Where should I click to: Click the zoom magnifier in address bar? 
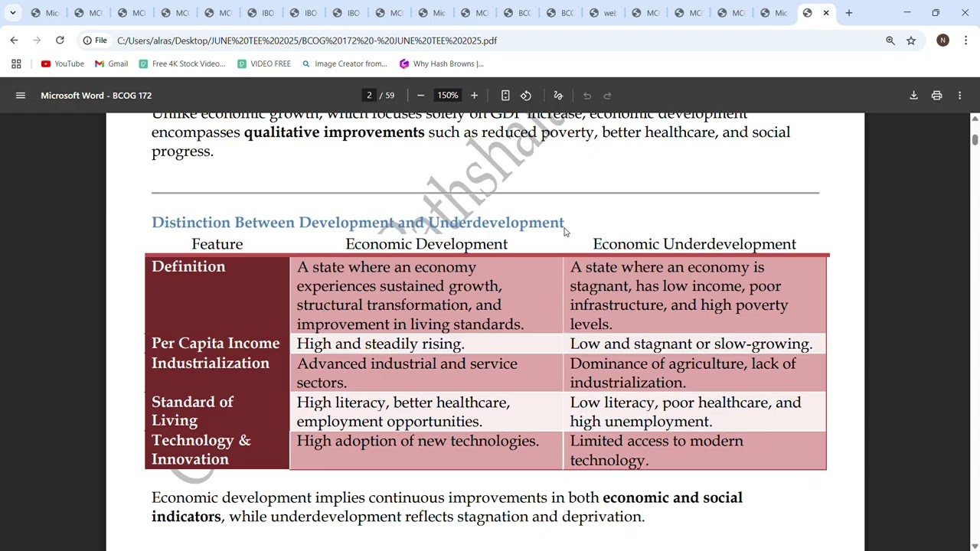tap(890, 41)
